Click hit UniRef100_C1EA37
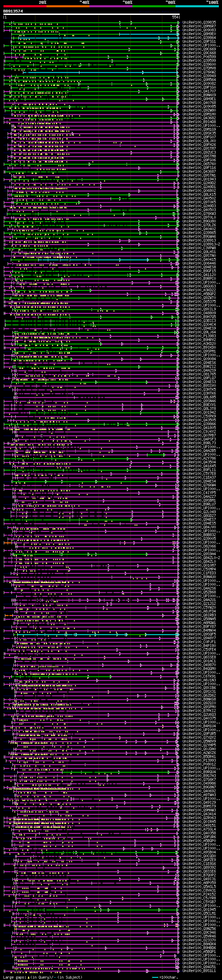The height and width of the screenshot is (980, 222). click(x=199, y=477)
